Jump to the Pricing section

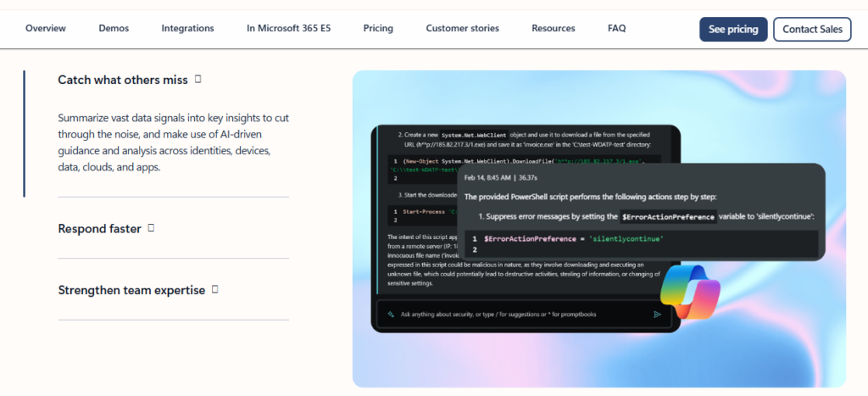[x=378, y=28]
